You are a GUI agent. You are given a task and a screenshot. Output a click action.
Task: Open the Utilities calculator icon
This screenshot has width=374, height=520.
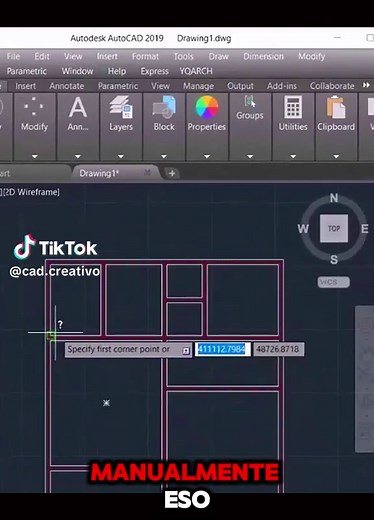coord(293,107)
